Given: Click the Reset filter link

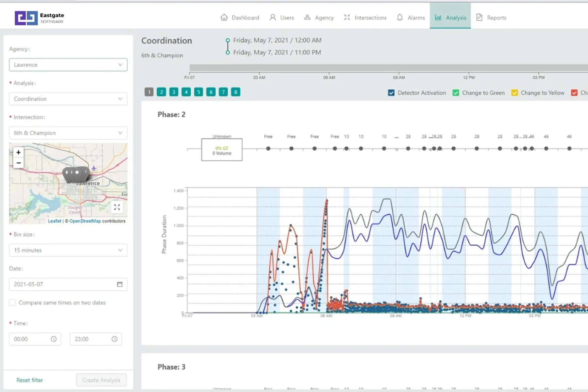Looking at the screenshot, I should click(29, 380).
